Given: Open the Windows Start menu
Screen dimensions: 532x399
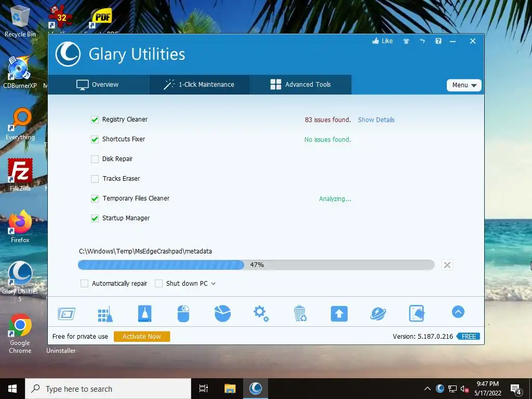Looking at the screenshot, I should 12,389.
